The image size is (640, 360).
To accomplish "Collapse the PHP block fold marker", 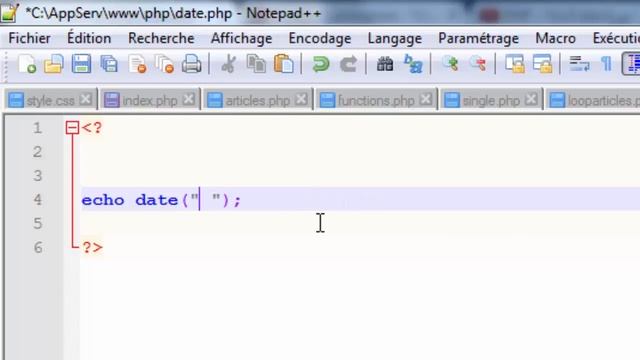I will (72, 128).
